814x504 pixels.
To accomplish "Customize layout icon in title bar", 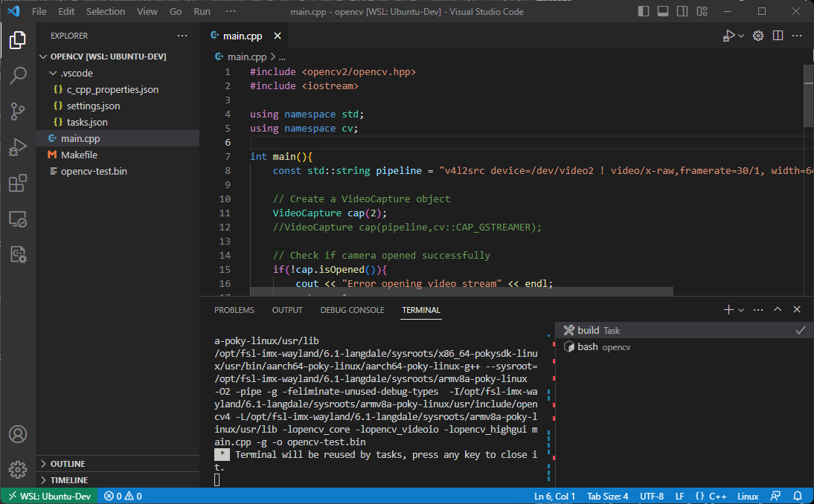I will click(702, 11).
